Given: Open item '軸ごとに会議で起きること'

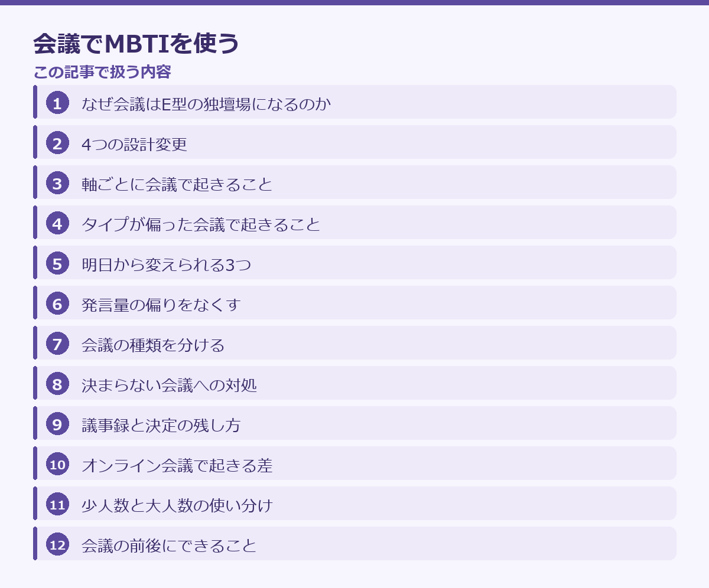Looking at the screenshot, I should (354, 182).
